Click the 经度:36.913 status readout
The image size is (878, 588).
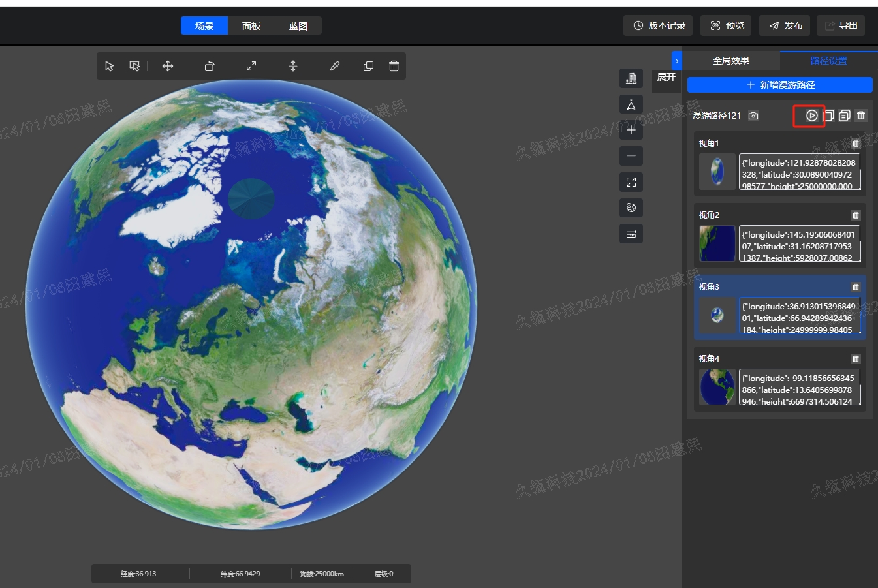(x=138, y=574)
